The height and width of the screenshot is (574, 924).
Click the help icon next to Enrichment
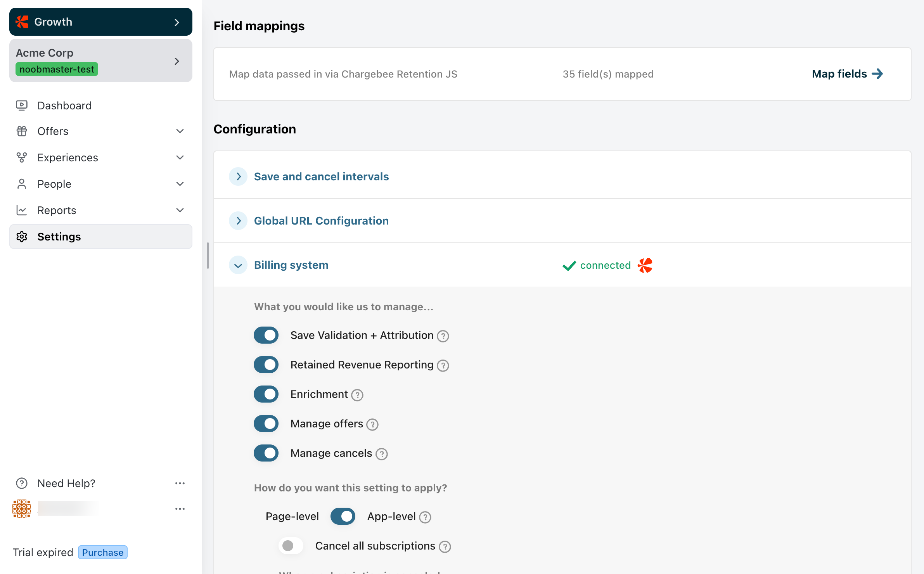pyautogui.click(x=357, y=395)
